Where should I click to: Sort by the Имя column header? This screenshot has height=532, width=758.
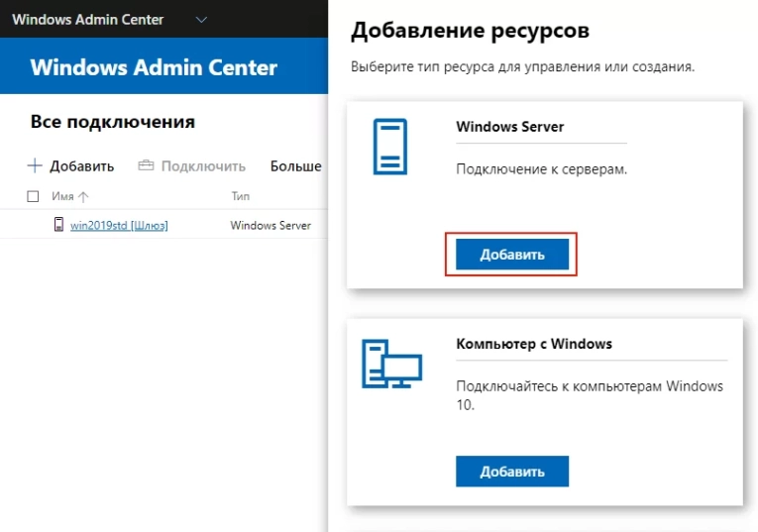(62, 196)
